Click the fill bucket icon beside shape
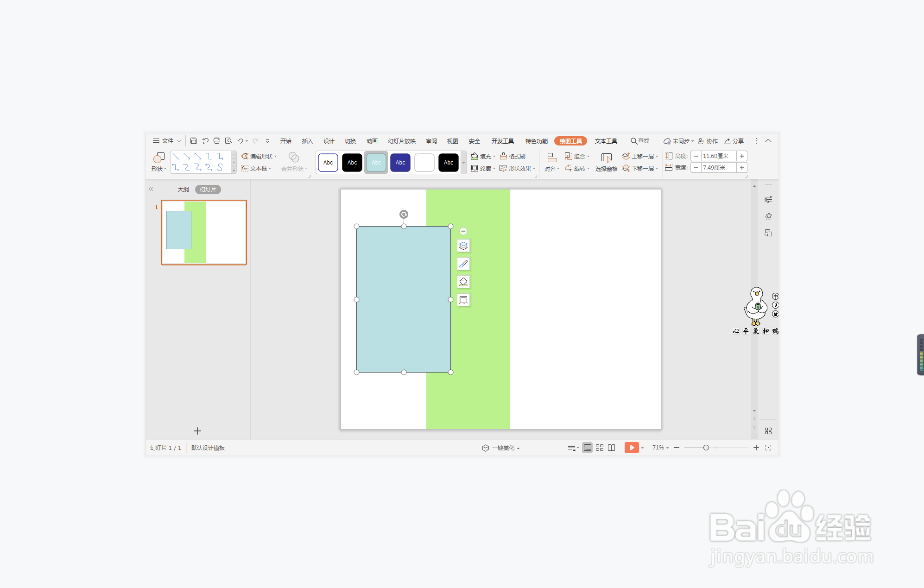924x588 pixels. [x=463, y=282]
